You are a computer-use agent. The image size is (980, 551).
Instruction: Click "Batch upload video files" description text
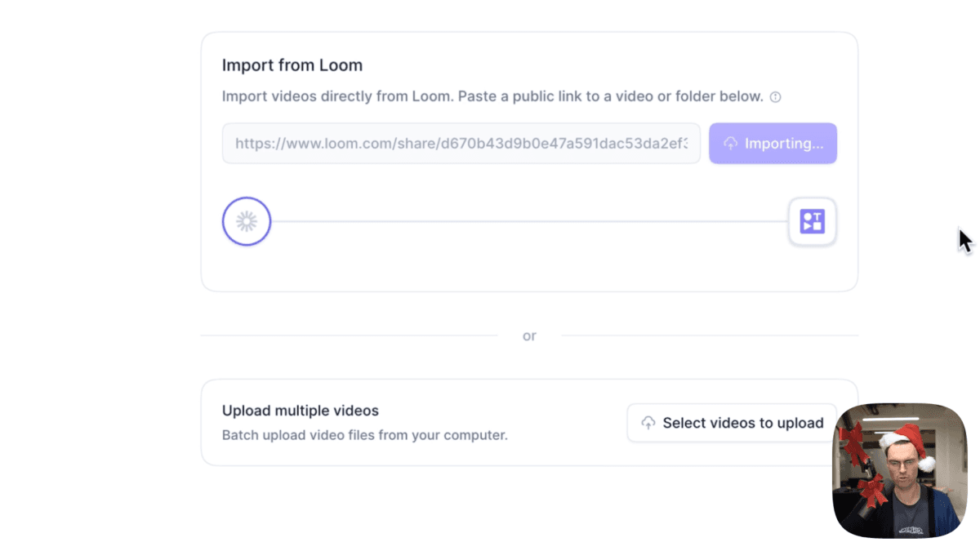point(365,435)
